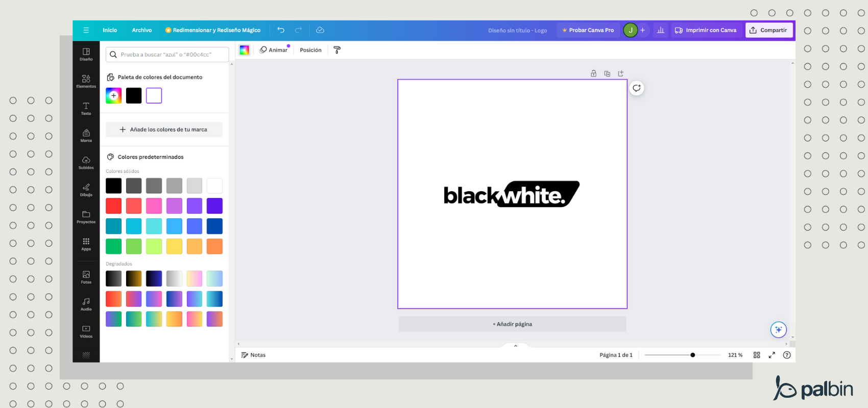Expand the pages drawer chevron
This screenshot has width=868, height=408.
(516, 346)
